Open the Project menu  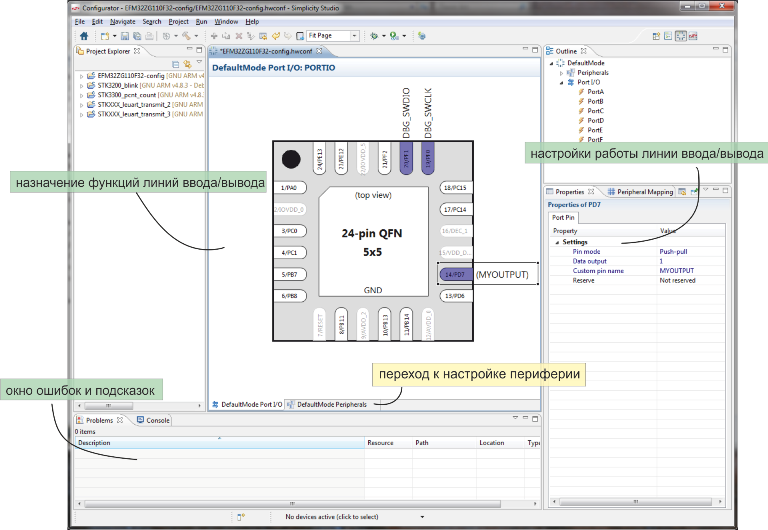178,21
